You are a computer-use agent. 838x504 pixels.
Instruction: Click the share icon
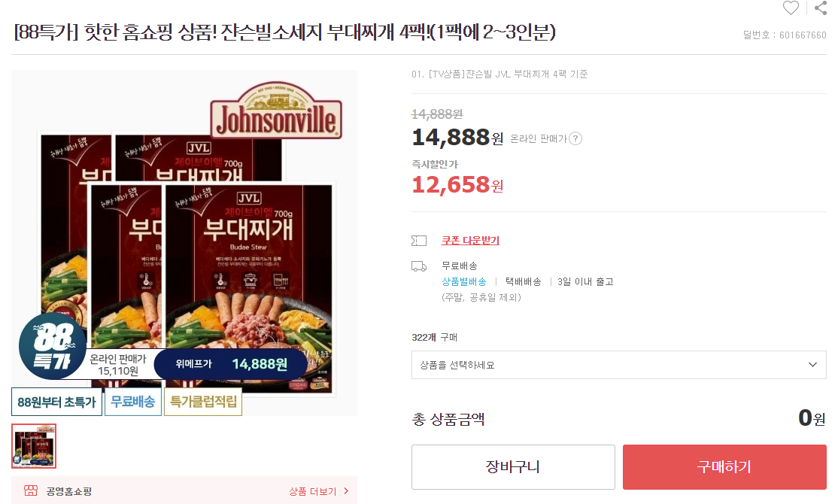point(821,8)
